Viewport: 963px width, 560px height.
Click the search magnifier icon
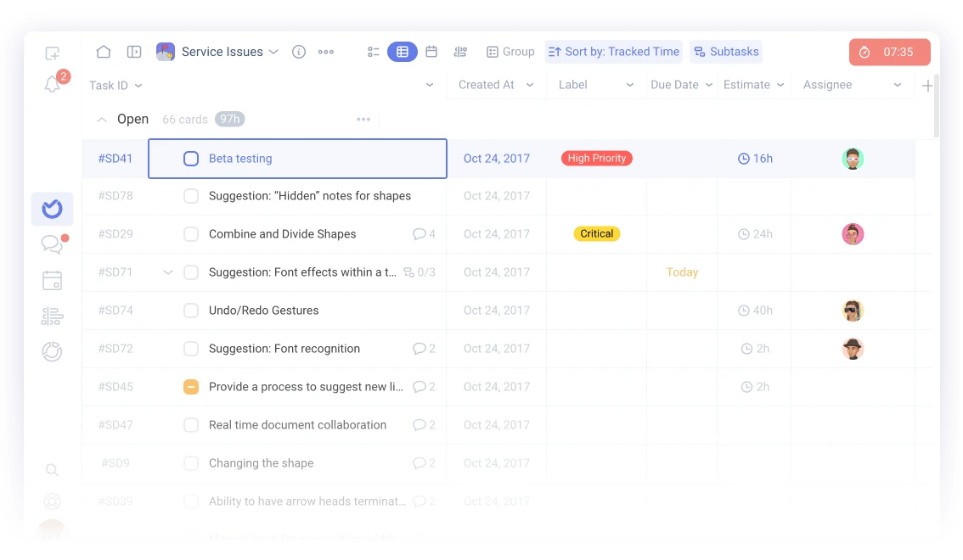pyautogui.click(x=52, y=470)
